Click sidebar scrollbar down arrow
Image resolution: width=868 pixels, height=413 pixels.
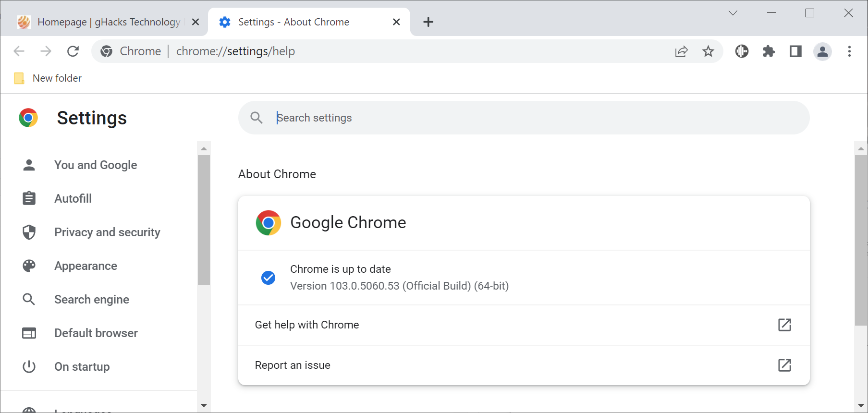(x=204, y=406)
